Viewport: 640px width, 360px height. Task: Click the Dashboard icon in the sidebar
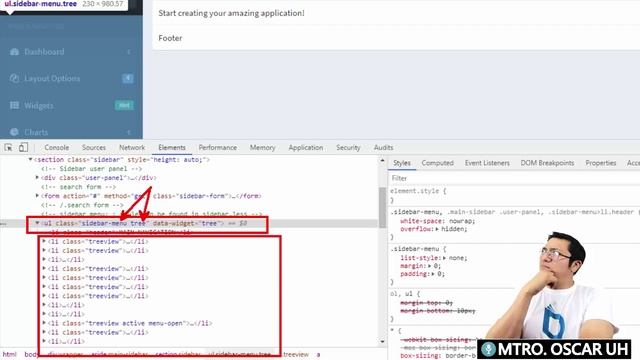pos(14,52)
